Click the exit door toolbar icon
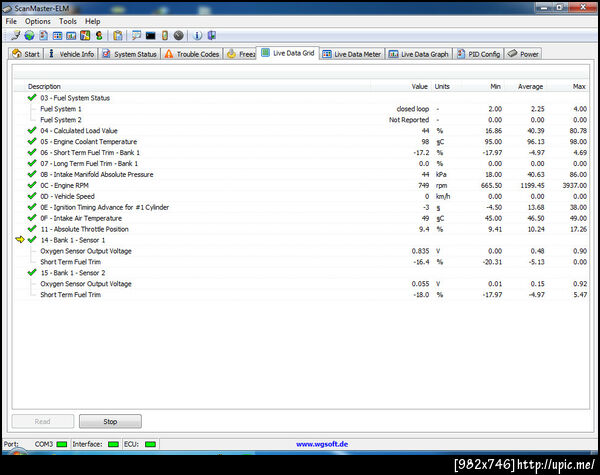 212,36
